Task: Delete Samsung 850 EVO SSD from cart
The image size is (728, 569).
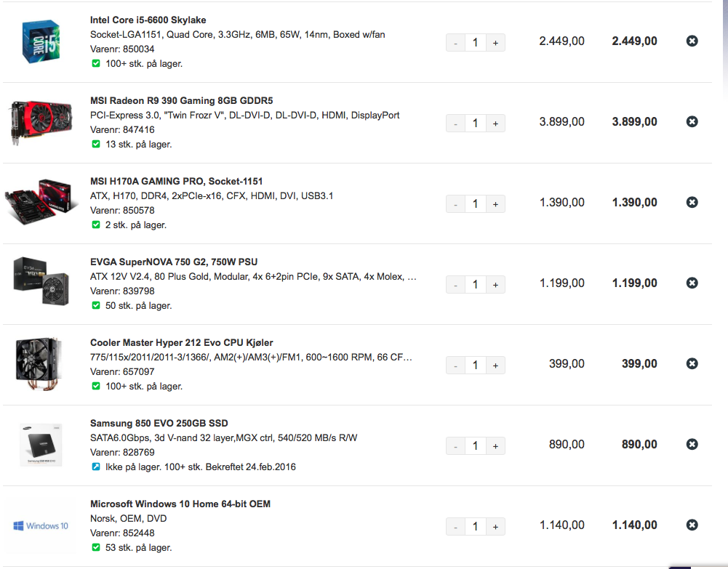Action: (x=692, y=444)
